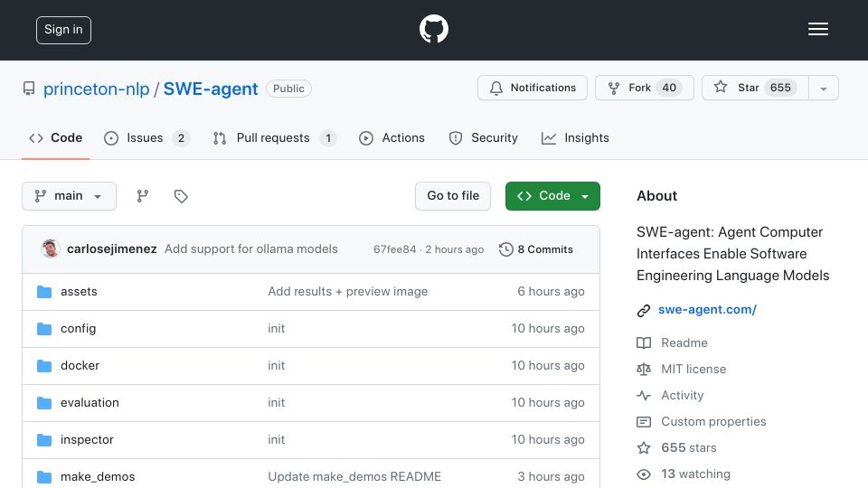The height and width of the screenshot is (488, 868).
Task: Click the link chain icon beside swe-agent.com
Action: (643, 310)
